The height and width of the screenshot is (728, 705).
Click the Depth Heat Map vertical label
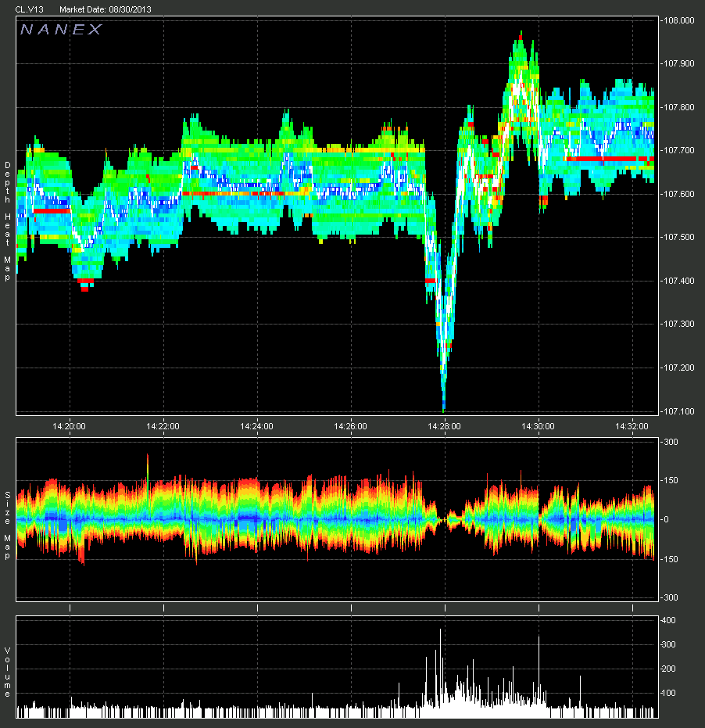8,221
